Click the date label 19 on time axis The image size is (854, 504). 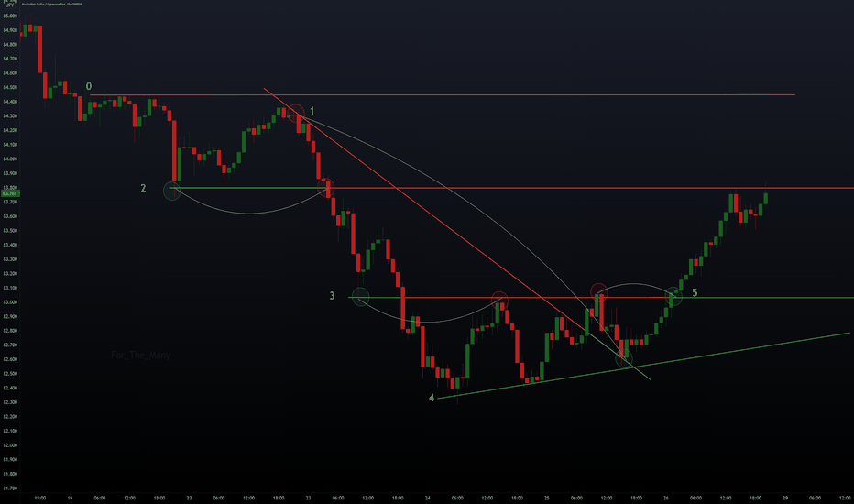(70, 498)
